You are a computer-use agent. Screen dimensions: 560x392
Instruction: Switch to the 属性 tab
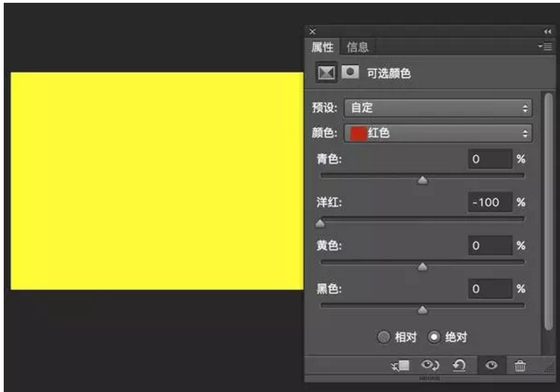[x=322, y=46]
